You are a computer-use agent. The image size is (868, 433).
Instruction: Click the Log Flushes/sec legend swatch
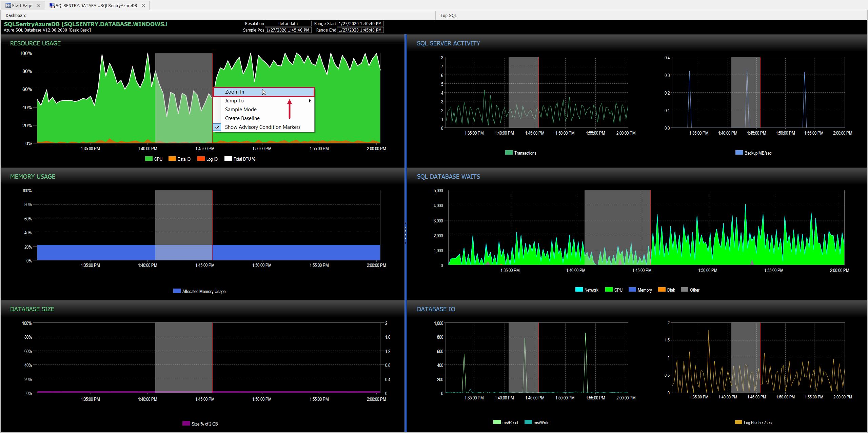[x=738, y=422]
